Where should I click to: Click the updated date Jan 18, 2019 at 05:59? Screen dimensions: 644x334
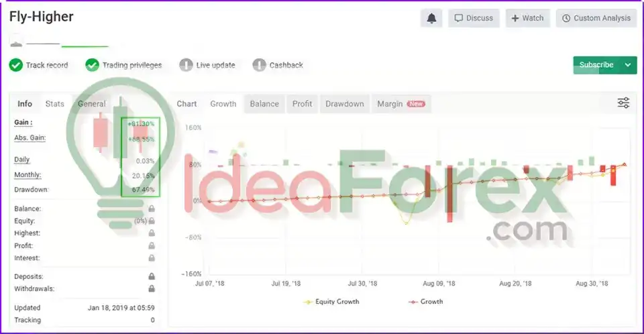tap(121, 308)
